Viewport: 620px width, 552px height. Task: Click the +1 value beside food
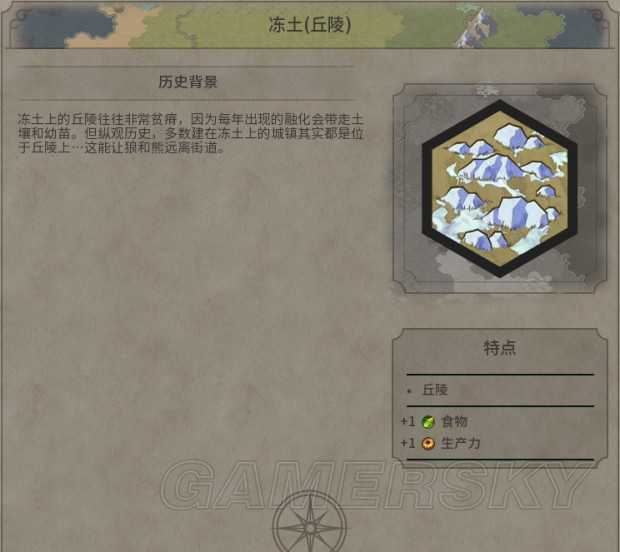tap(408, 422)
